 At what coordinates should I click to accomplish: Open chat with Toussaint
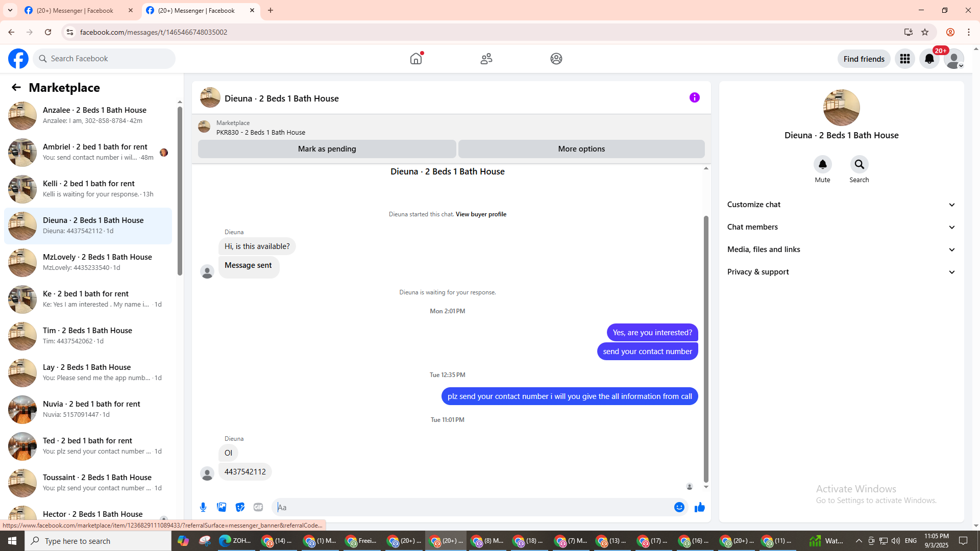(x=88, y=483)
